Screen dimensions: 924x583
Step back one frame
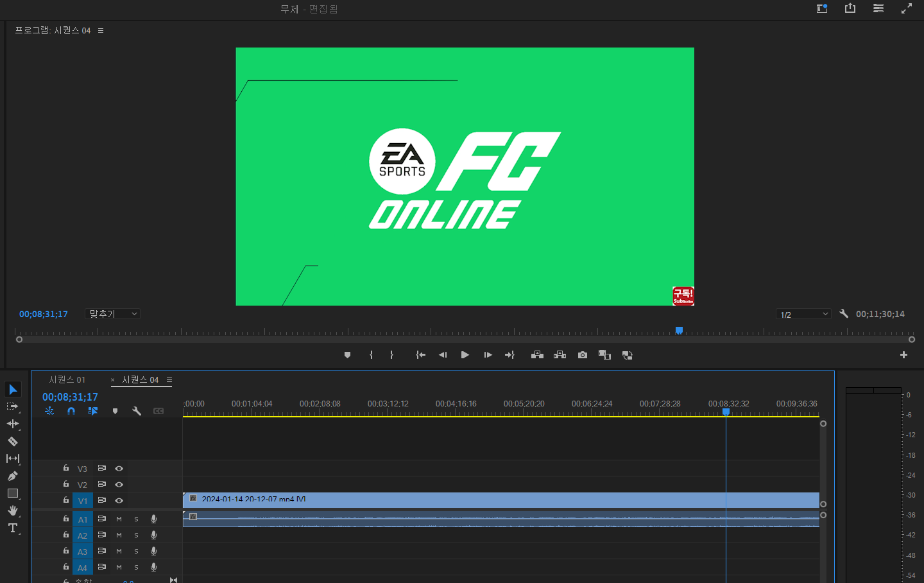point(443,355)
